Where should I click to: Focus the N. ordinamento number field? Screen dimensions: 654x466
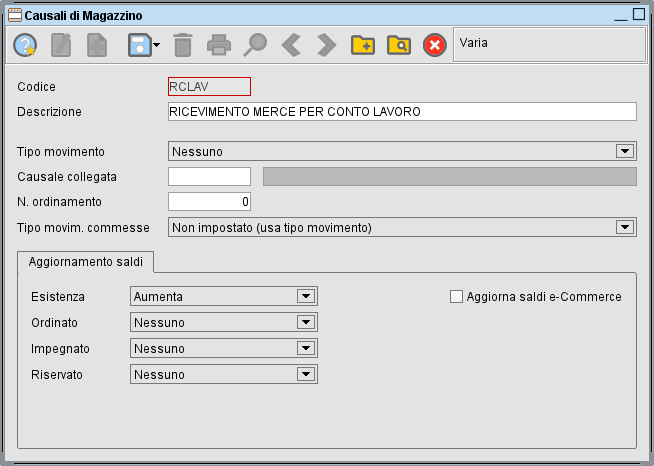click(x=209, y=203)
